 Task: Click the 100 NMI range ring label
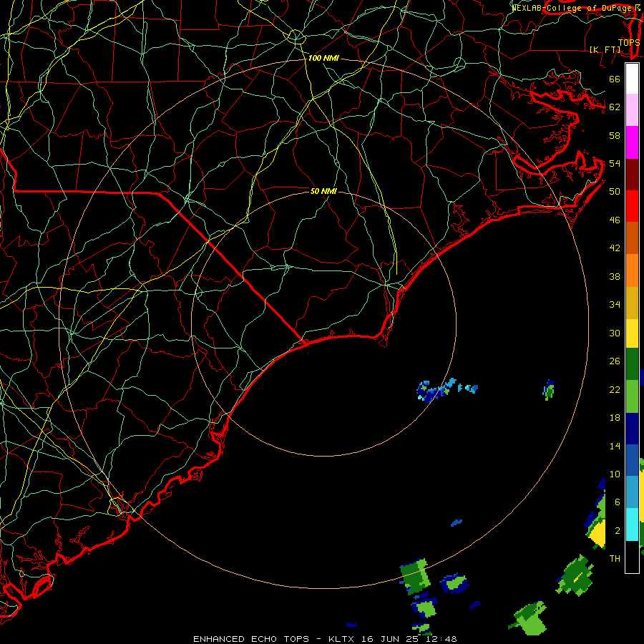[x=323, y=58]
